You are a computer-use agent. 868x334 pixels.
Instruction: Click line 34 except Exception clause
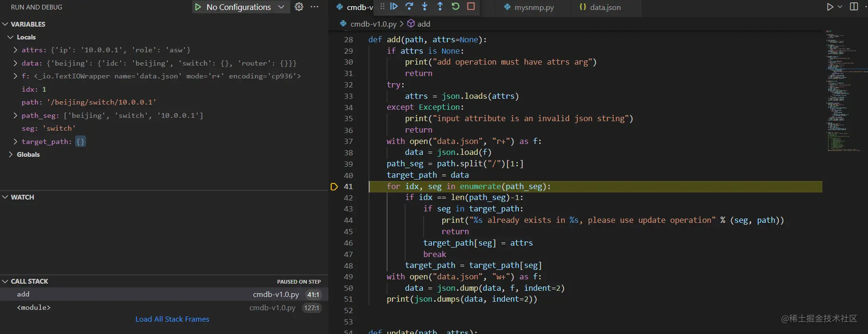coord(425,107)
